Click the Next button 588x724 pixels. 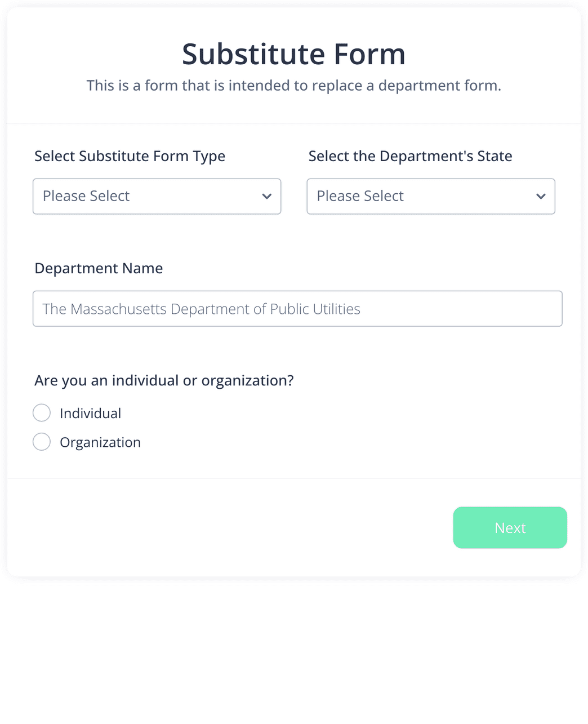coord(510,527)
